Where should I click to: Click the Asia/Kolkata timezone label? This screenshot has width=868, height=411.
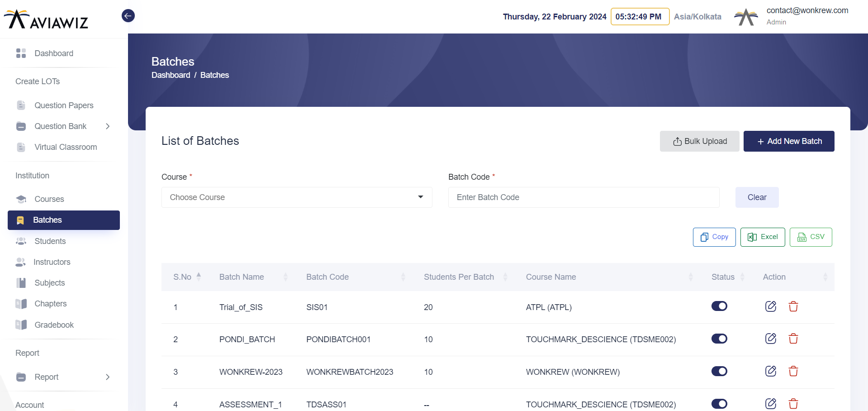click(x=697, y=17)
